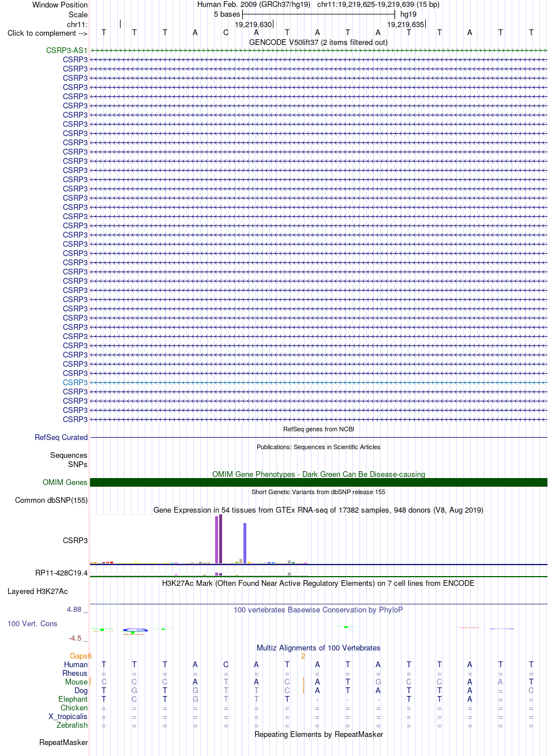Open Short Genetic Variants from dbSNP title
The height and width of the screenshot is (756, 548).
tap(318, 492)
